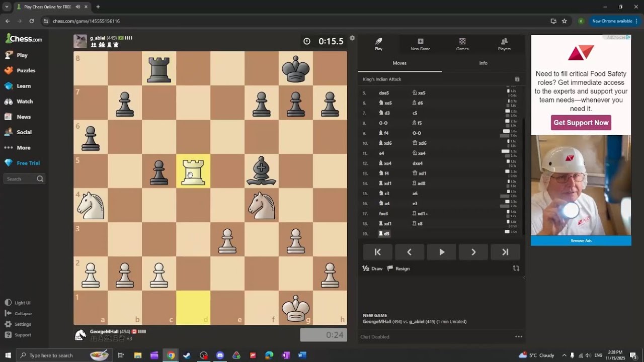Select move 19 rook d5
Screen dimensions: 644x362
pos(384,234)
